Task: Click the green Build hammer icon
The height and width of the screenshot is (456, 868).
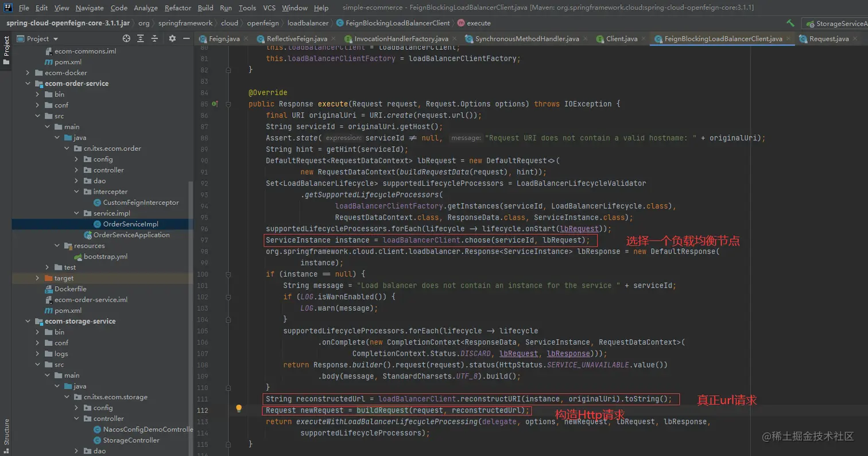Action: pos(790,23)
